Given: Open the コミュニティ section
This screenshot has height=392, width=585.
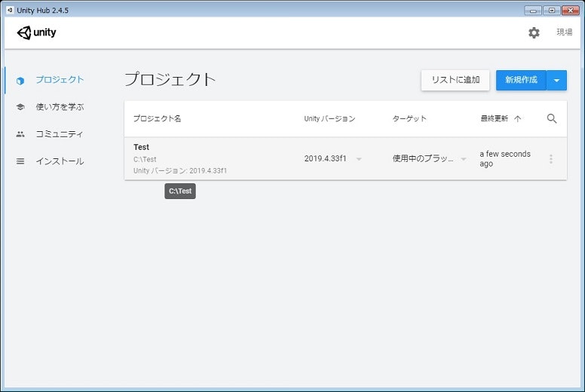Looking at the screenshot, I should pyautogui.click(x=59, y=134).
